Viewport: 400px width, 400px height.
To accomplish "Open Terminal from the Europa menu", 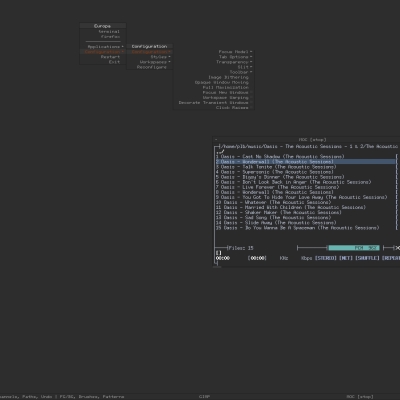I will pyautogui.click(x=103, y=31).
